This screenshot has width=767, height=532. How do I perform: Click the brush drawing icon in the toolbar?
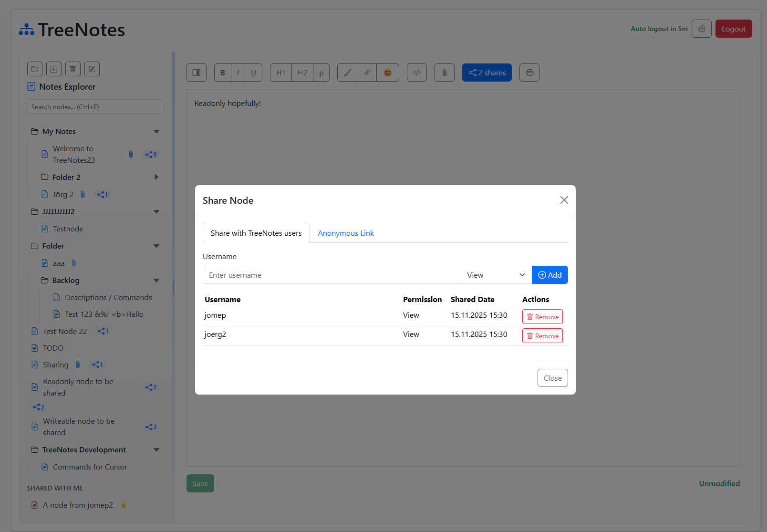pos(347,72)
